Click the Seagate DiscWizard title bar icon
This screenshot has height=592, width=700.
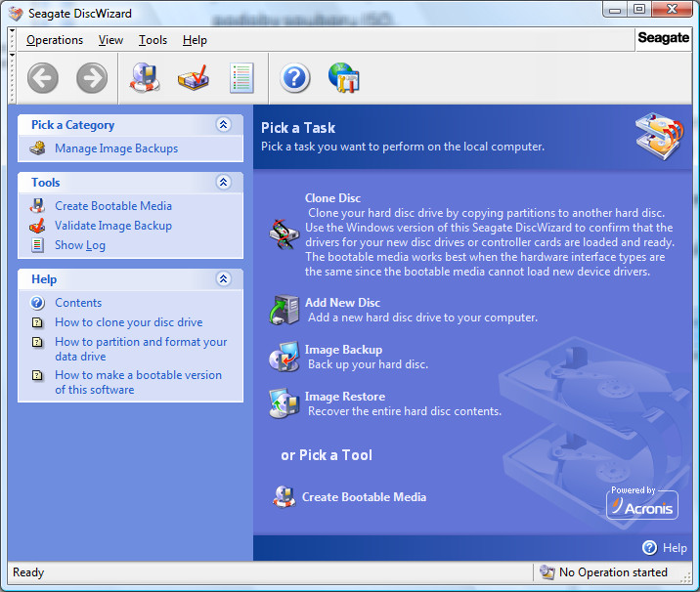16,14
